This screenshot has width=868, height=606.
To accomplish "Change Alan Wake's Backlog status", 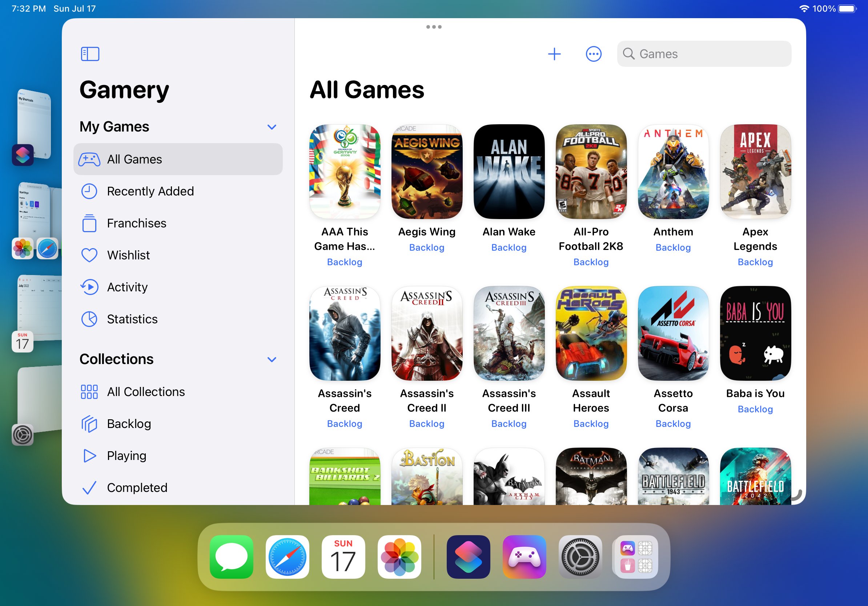I will click(x=509, y=247).
